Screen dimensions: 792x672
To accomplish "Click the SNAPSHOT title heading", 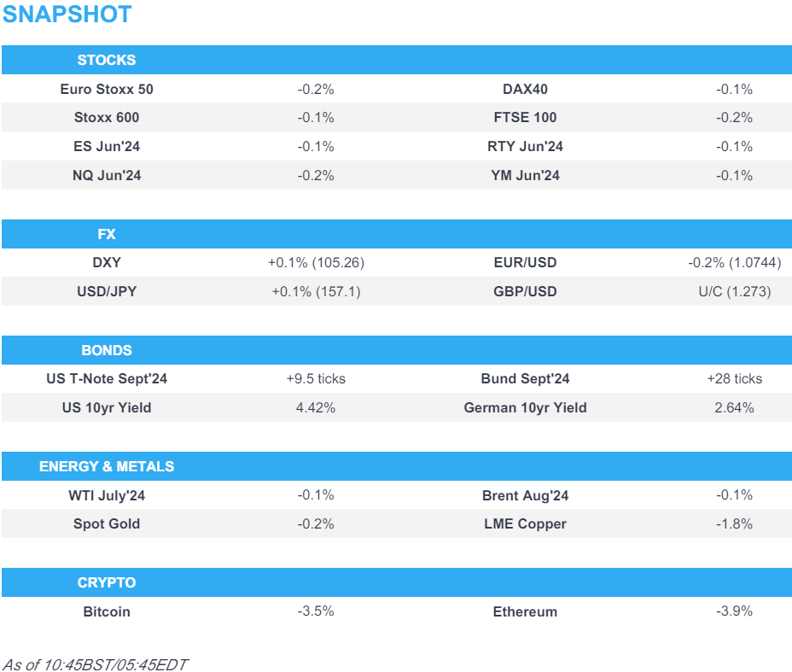I will [67, 15].
